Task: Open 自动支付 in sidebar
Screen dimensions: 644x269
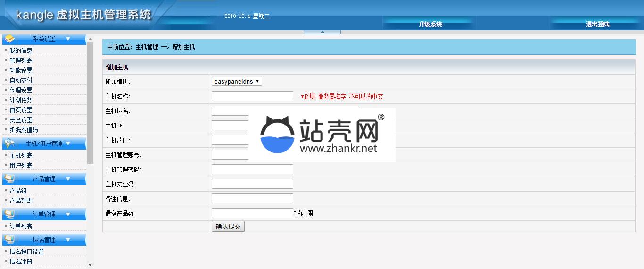Action: point(21,80)
